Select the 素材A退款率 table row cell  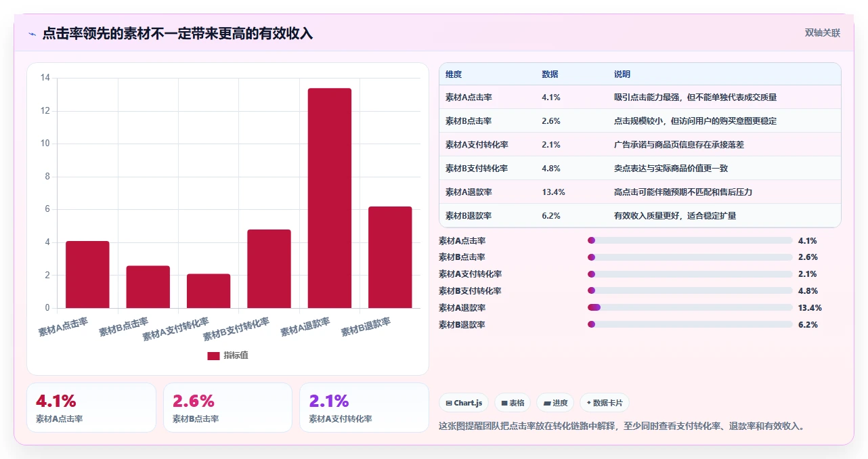(x=469, y=192)
